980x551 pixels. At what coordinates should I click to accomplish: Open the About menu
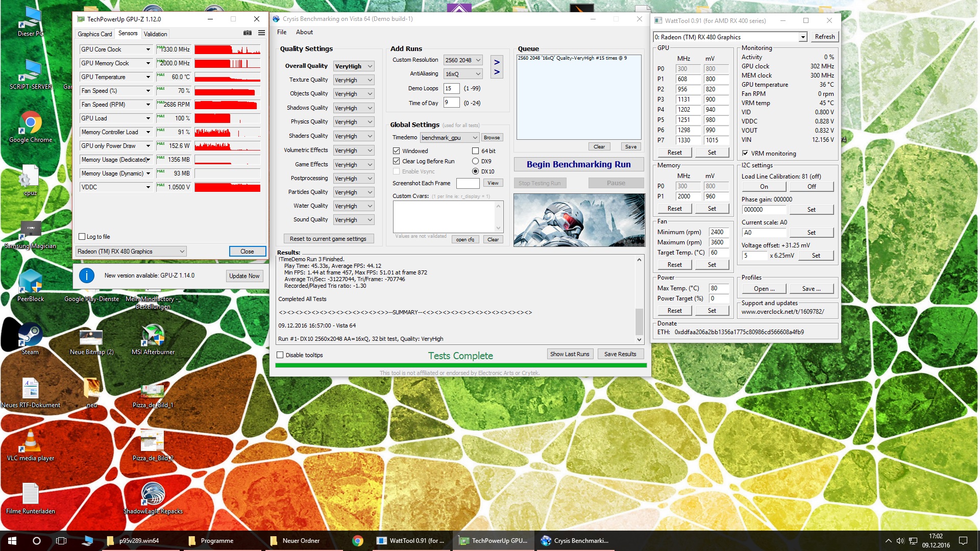click(304, 32)
